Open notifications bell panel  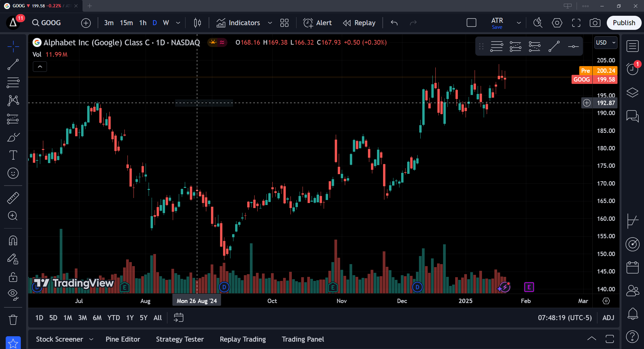[x=633, y=314]
